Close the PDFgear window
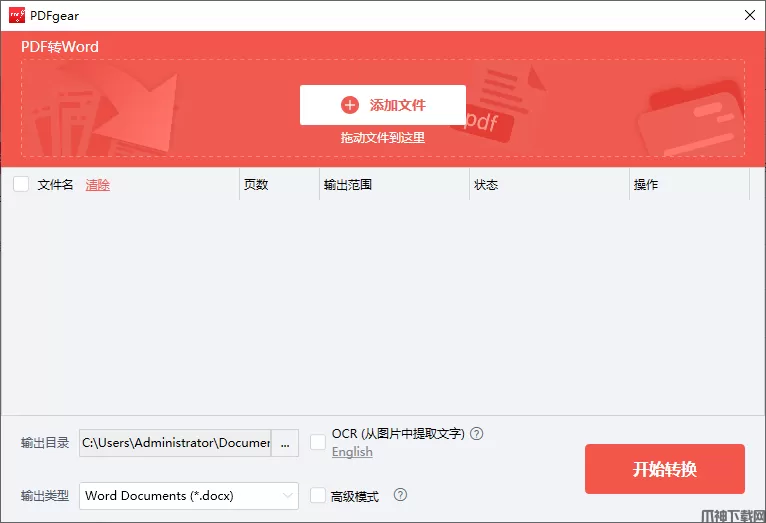This screenshot has width=766, height=523. (x=750, y=15)
